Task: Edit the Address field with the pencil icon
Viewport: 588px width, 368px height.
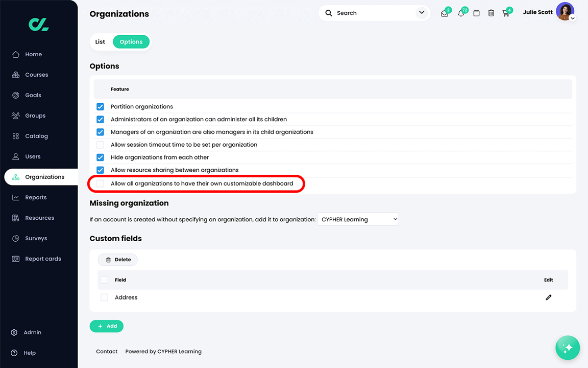Action: click(x=548, y=297)
